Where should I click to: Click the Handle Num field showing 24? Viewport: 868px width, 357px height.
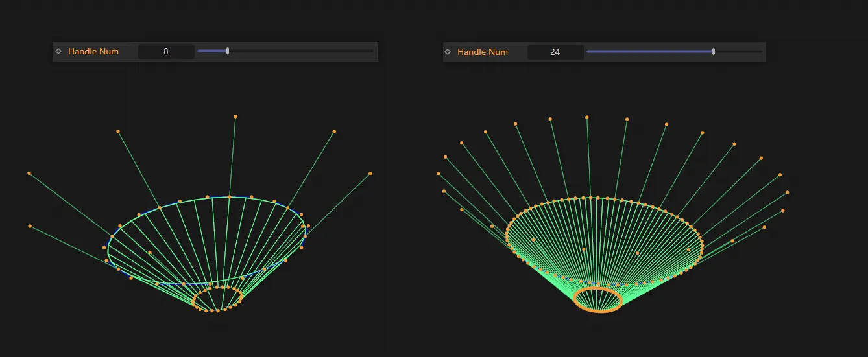click(555, 52)
